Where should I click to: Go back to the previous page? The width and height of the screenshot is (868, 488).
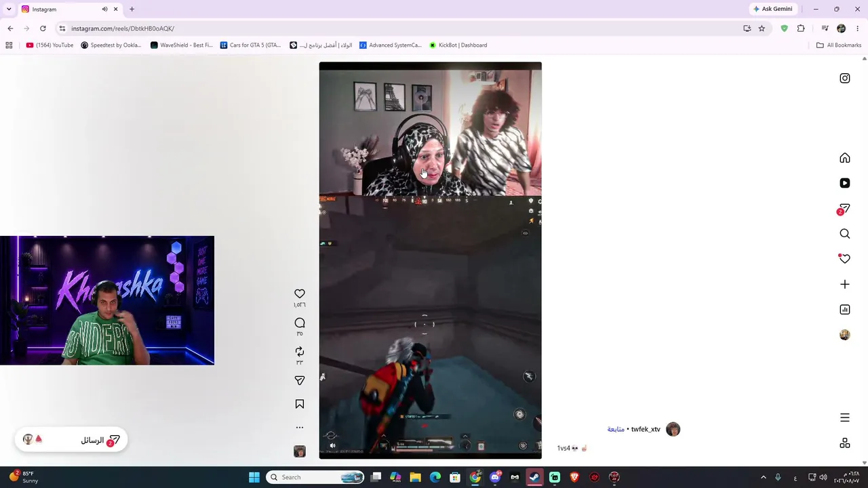pyautogui.click(x=10, y=28)
